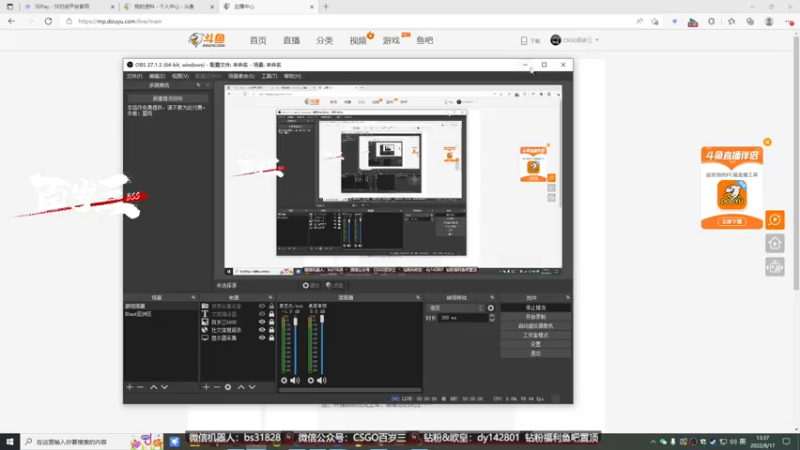Unlock the 显示器采集 source
Image resolution: width=800 pixels, height=450 pixels.
[x=271, y=338]
